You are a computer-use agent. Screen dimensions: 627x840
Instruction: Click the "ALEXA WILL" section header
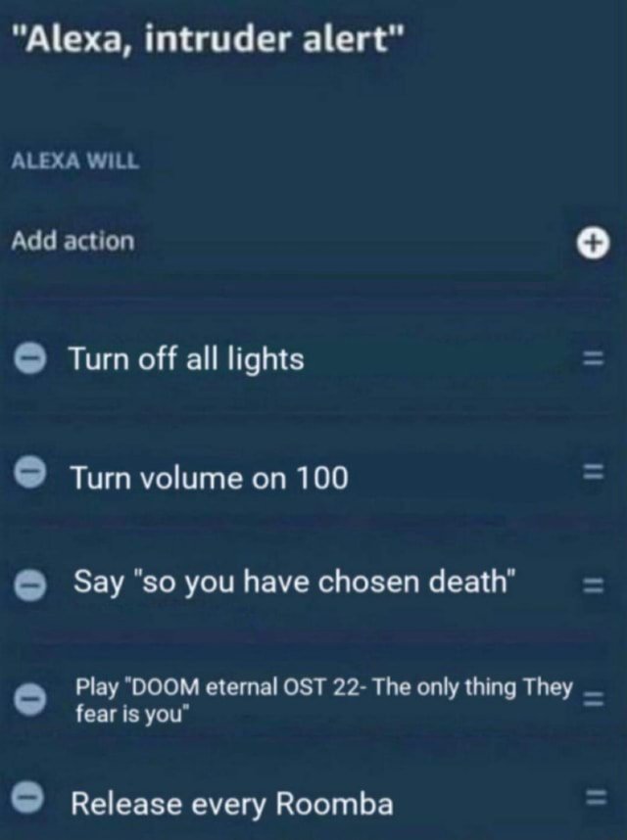75,161
